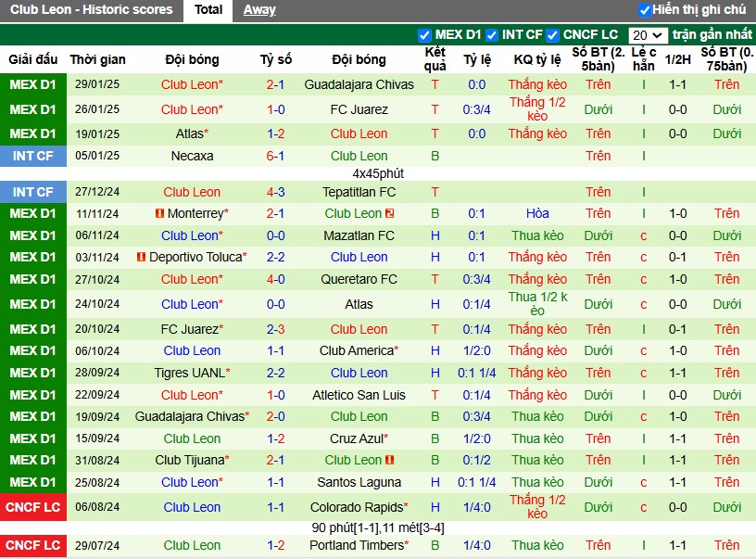Click the date 15/09/24
Screen dimensions: 756x559
pos(97,438)
